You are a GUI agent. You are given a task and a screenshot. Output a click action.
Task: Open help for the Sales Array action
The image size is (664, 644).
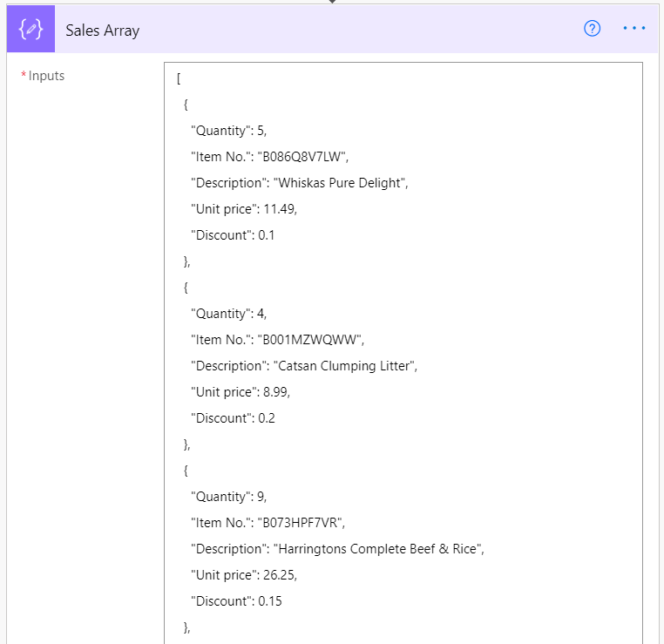coord(593,29)
